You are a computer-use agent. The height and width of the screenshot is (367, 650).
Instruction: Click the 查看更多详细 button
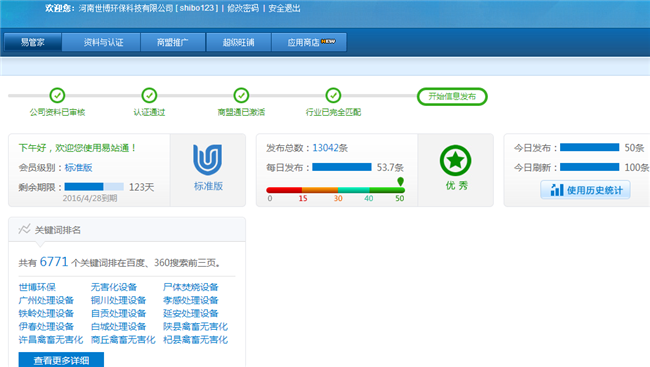pyautogui.click(x=61, y=360)
